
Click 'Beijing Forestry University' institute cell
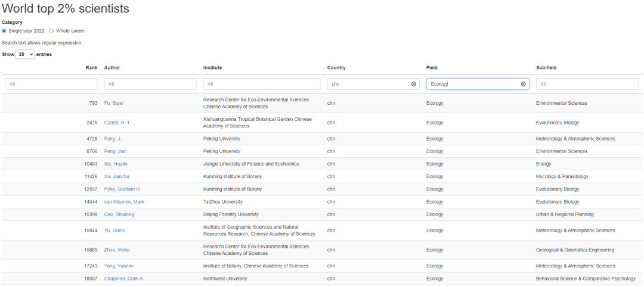(x=231, y=214)
